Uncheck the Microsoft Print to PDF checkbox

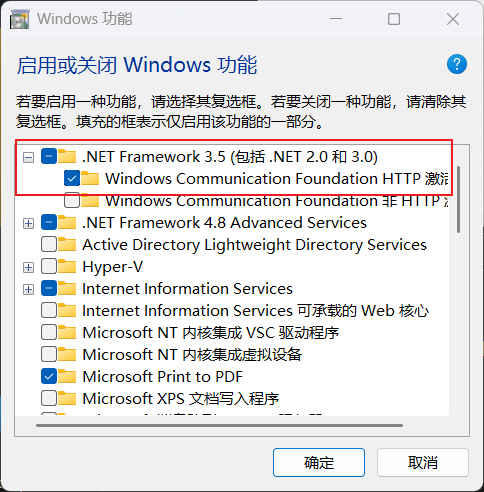coord(49,376)
